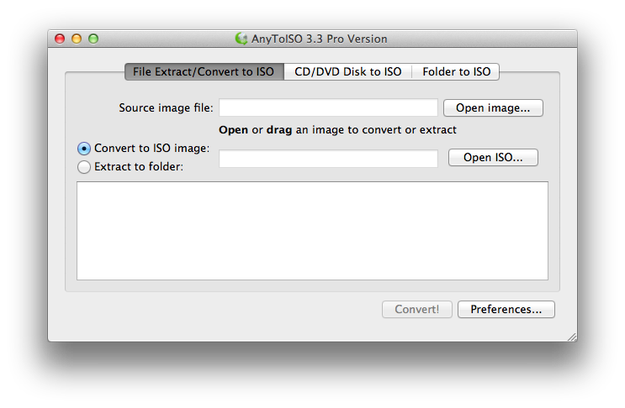Click the Open ISO... button

[x=493, y=157]
